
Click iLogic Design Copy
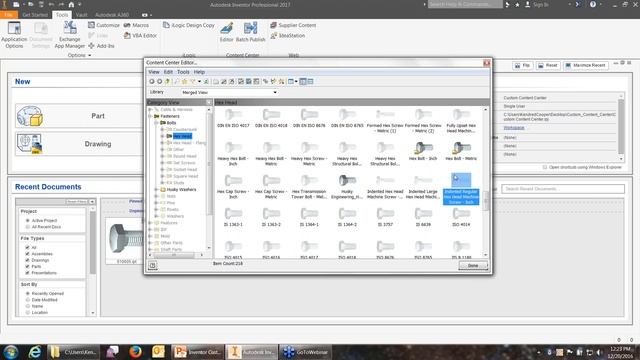189,25
